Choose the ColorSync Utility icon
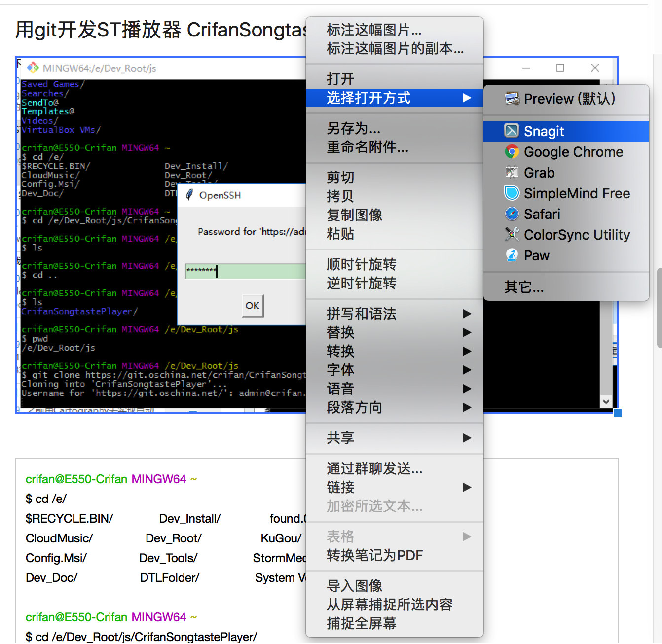The image size is (662, 644). [512, 235]
